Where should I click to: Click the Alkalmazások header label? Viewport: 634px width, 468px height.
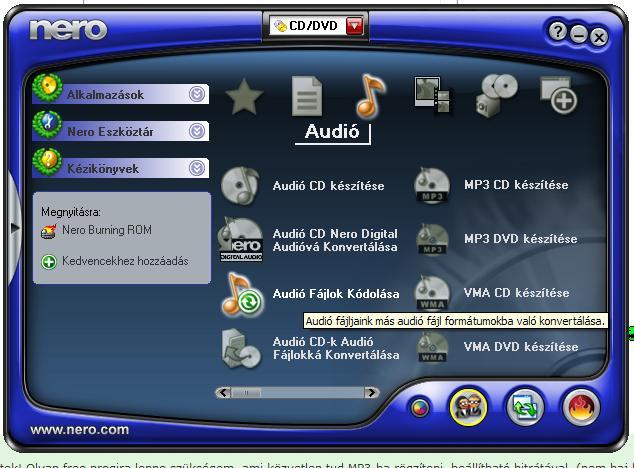pyautogui.click(x=105, y=95)
